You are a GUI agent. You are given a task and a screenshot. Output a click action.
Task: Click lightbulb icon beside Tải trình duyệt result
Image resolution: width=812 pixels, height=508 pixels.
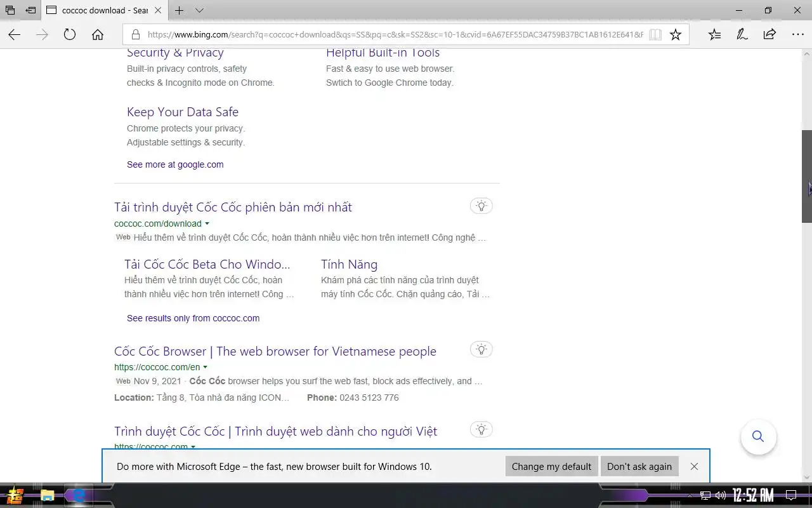click(x=481, y=206)
